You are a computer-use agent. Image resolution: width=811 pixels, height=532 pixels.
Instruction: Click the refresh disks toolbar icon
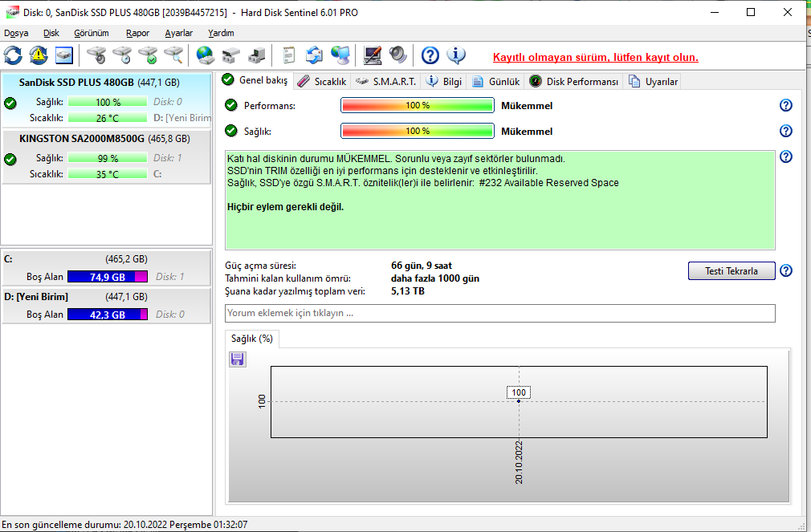point(14,55)
